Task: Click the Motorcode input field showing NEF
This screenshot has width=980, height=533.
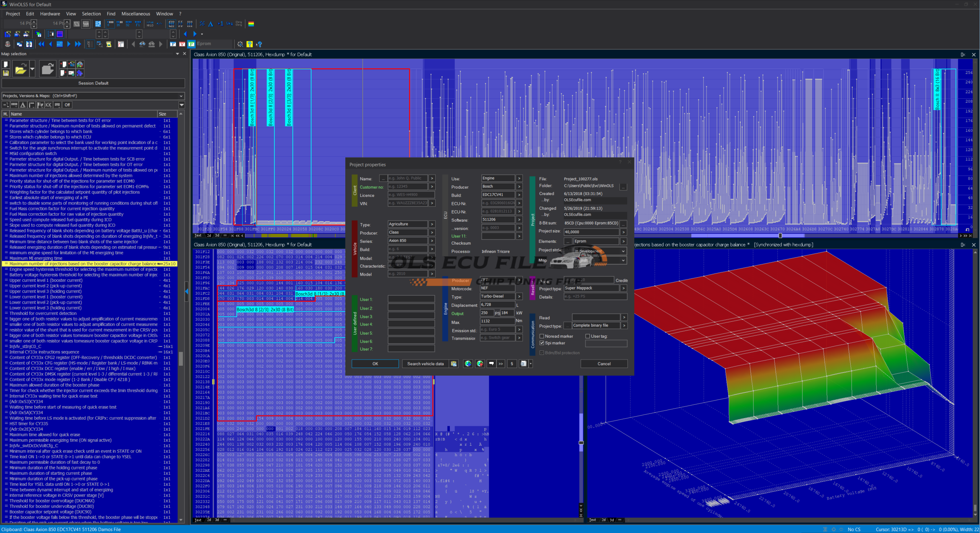Action: (497, 288)
